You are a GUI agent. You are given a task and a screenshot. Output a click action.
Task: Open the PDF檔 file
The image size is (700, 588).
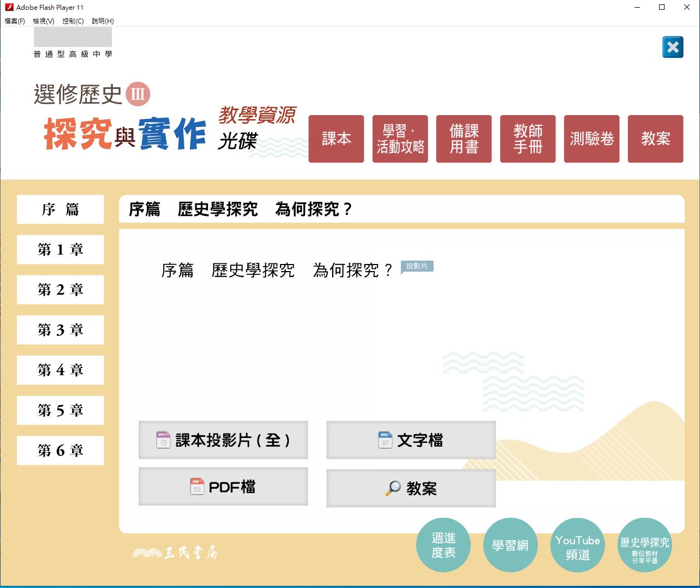pyautogui.click(x=223, y=487)
